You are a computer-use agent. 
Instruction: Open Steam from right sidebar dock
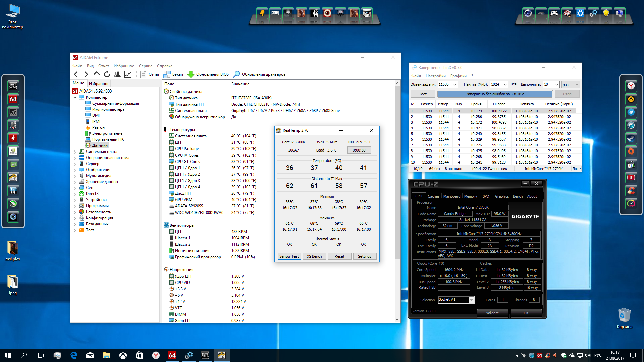pyautogui.click(x=631, y=138)
